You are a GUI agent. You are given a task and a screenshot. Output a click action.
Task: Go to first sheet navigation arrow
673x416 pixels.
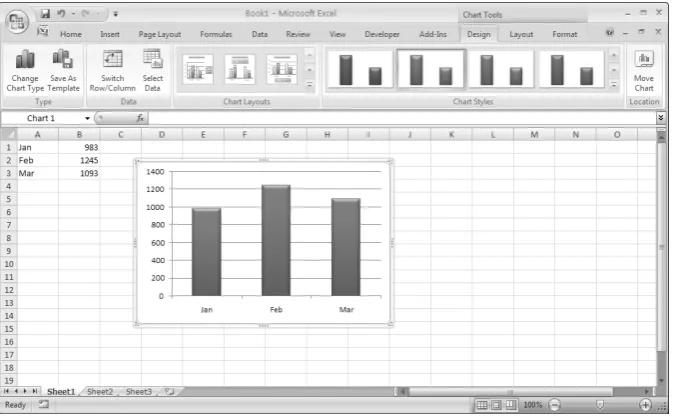6,392
